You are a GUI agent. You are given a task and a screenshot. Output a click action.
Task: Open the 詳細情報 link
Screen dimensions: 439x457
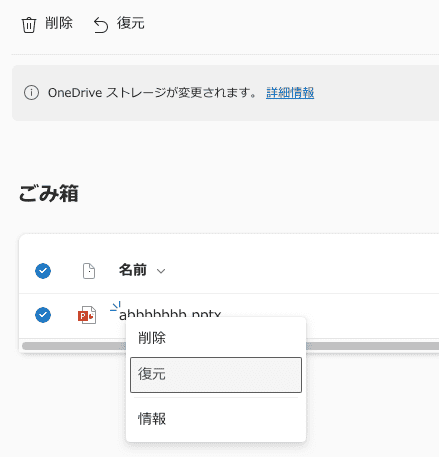[x=290, y=93]
